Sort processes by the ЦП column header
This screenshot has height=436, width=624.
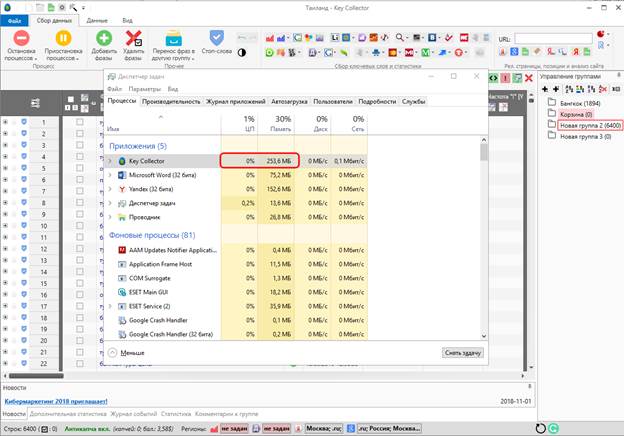point(240,123)
